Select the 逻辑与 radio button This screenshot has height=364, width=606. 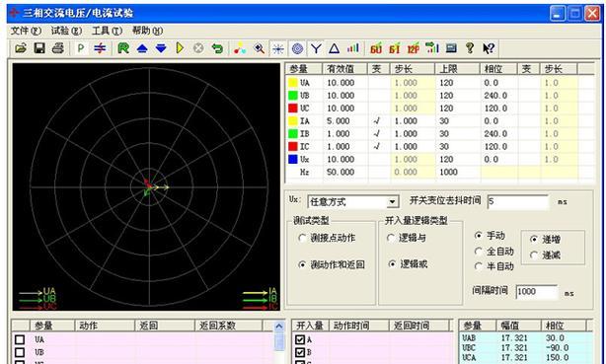[391, 238]
